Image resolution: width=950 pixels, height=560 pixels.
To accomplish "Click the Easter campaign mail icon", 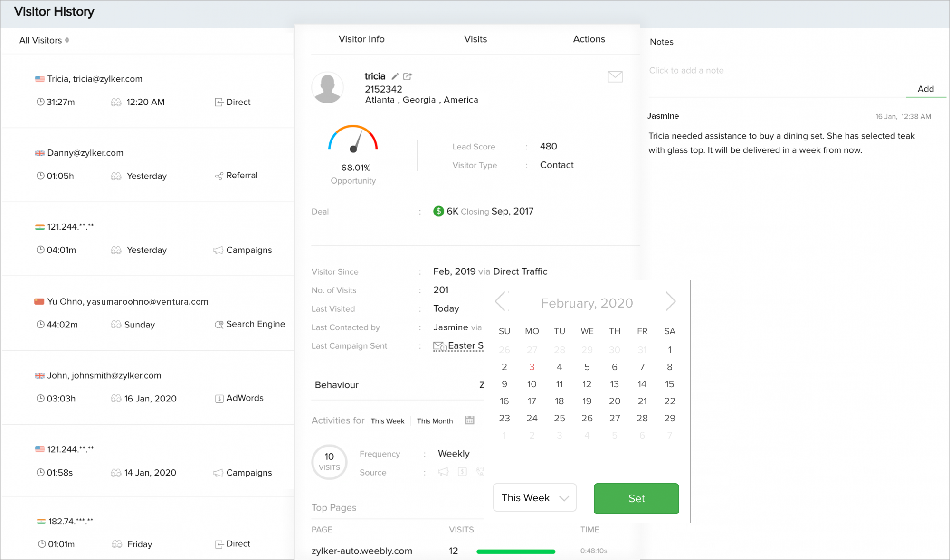I will pos(439,346).
